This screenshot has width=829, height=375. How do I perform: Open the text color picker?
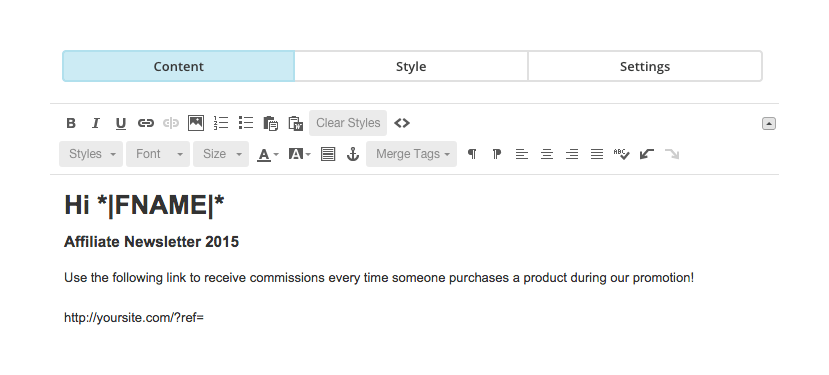pos(268,154)
